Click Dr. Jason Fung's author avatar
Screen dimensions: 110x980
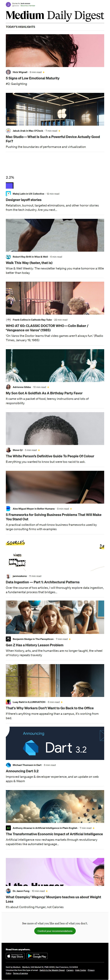pos(8,891)
